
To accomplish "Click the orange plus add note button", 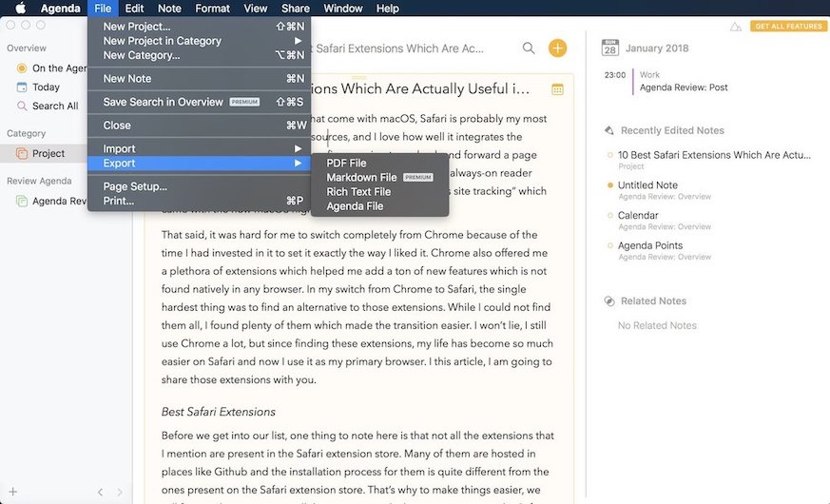I will pos(557,48).
